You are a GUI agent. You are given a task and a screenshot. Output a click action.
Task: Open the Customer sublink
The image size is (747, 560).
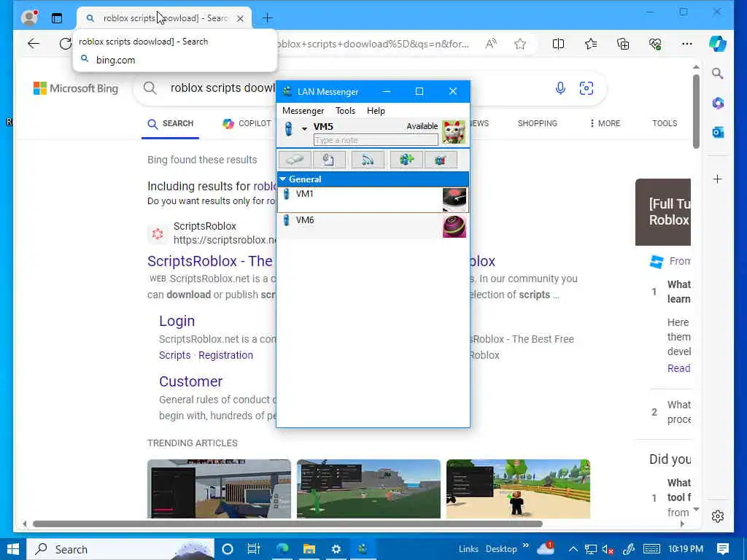point(190,381)
